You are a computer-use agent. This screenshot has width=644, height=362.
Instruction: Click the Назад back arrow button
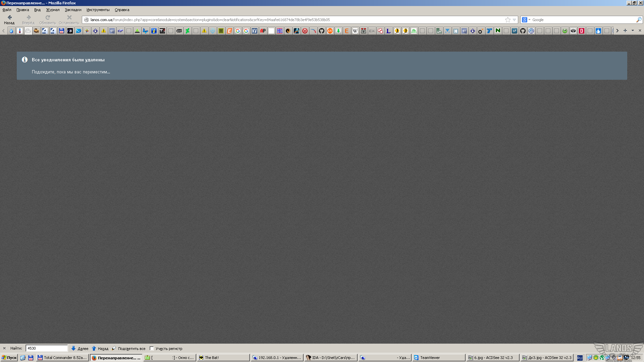click(9, 17)
